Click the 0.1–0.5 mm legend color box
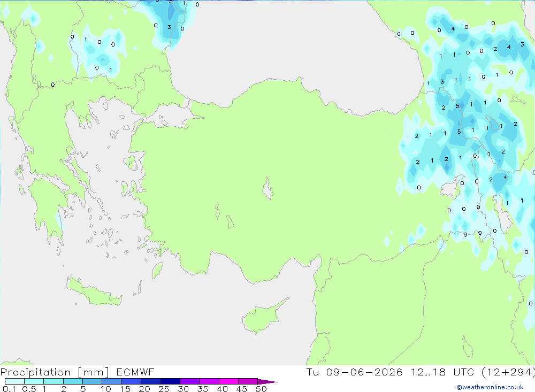This screenshot has width=535, height=392. click(x=14, y=381)
